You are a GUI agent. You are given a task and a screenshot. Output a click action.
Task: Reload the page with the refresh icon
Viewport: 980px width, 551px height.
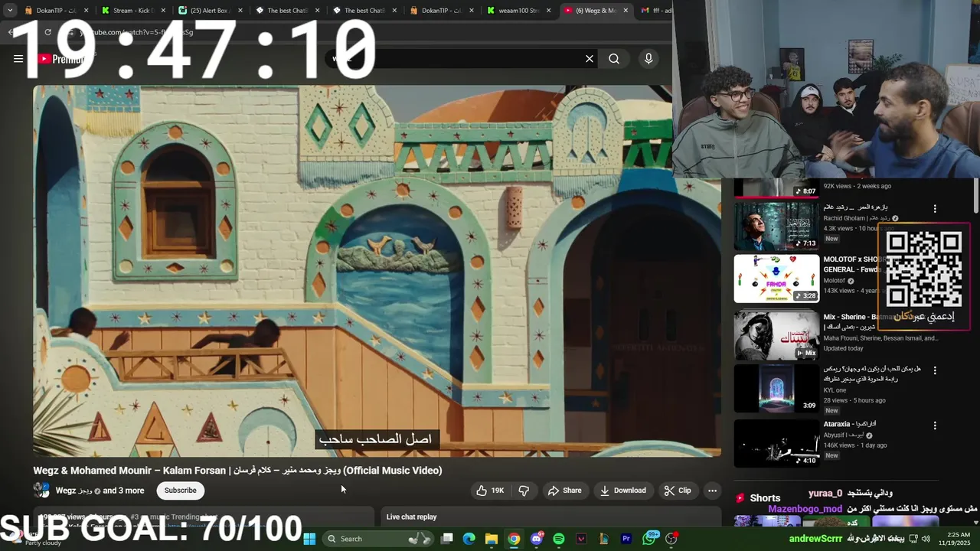(47, 32)
